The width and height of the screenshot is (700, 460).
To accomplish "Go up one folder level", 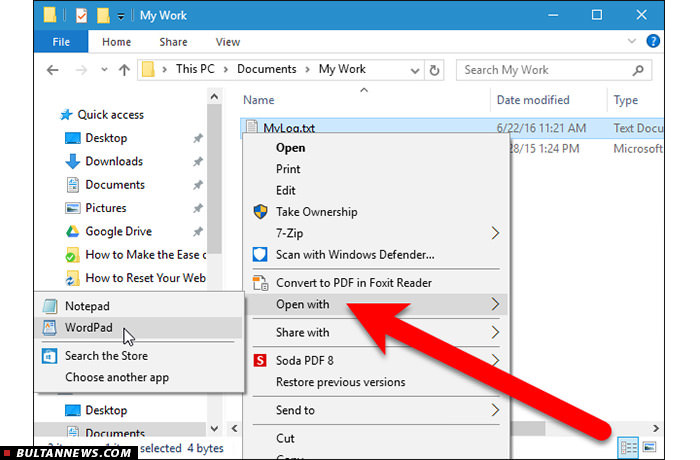I will 124,70.
